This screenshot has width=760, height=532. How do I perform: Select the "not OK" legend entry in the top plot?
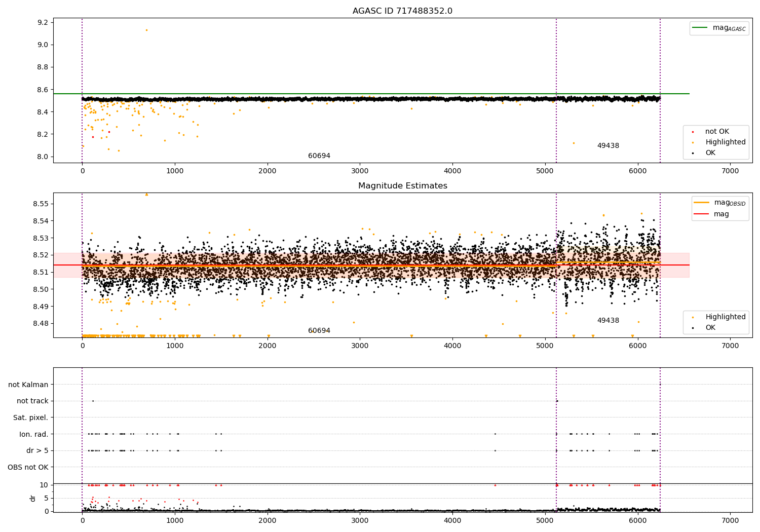717,132
